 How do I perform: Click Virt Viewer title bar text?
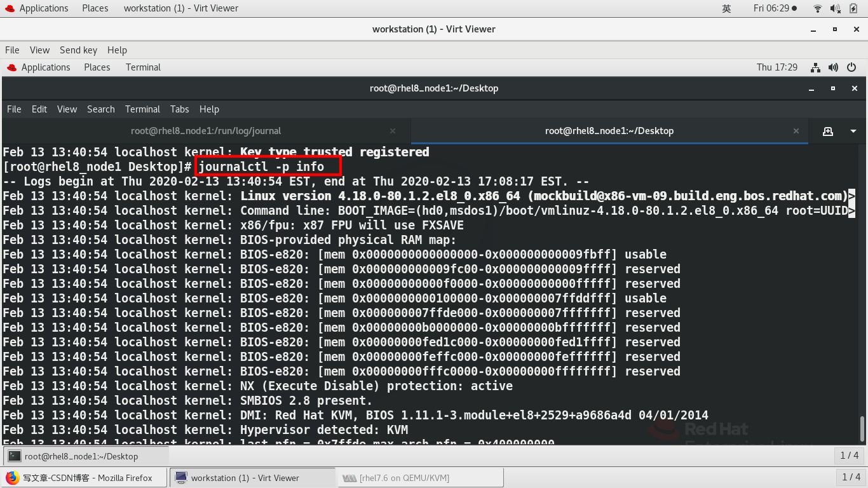point(434,29)
